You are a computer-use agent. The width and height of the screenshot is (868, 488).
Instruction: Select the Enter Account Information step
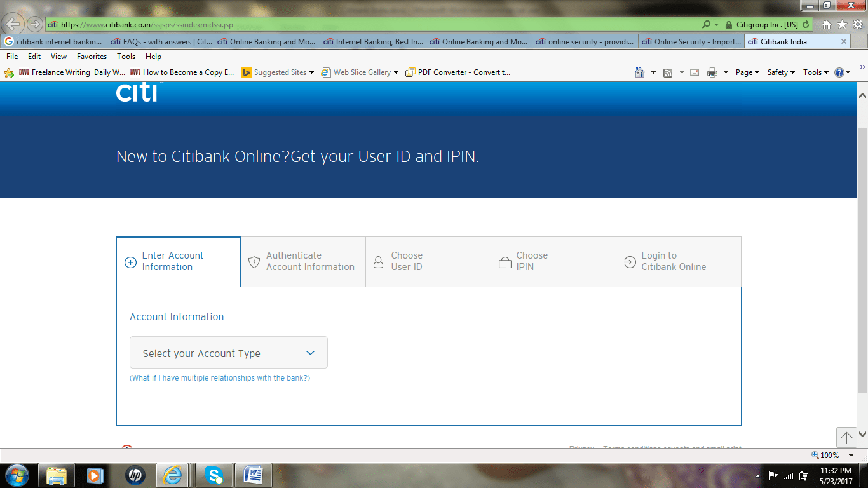pyautogui.click(x=179, y=262)
